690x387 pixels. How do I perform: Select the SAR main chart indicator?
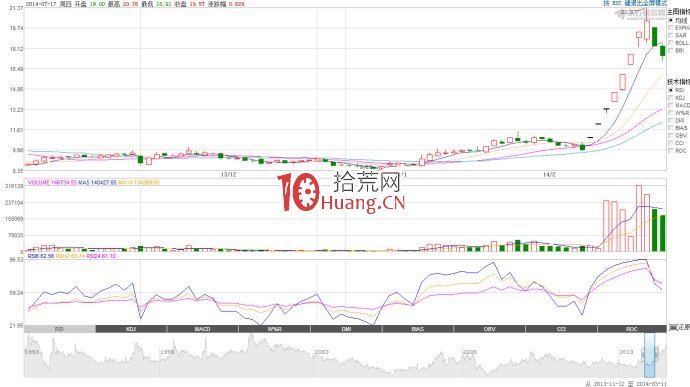(x=671, y=35)
